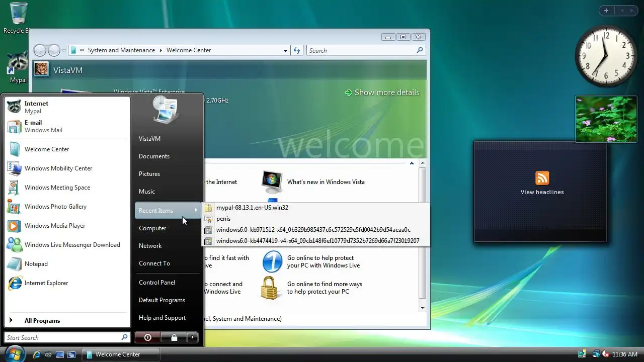Click Show Desktop icon in Quick Launch
644x362 pixels.
coord(60,354)
